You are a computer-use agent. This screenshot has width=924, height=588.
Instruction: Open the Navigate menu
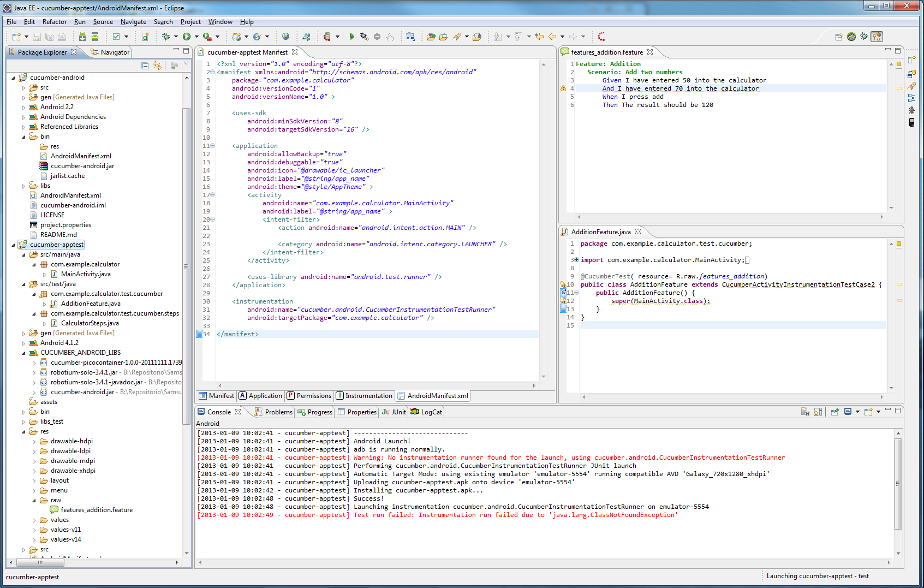[x=133, y=22]
